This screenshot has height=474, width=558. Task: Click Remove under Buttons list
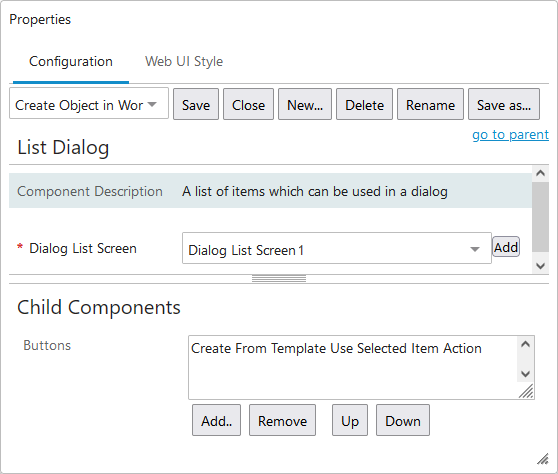(x=282, y=421)
